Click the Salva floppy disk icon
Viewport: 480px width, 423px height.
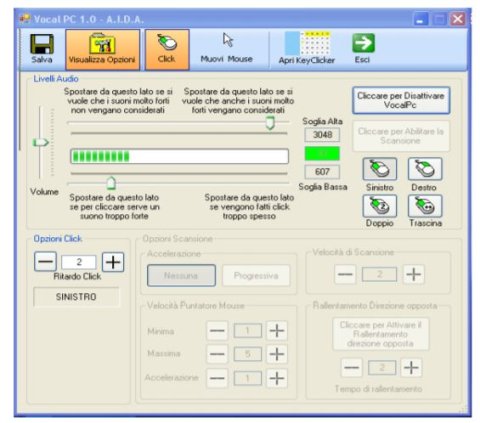[42, 44]
